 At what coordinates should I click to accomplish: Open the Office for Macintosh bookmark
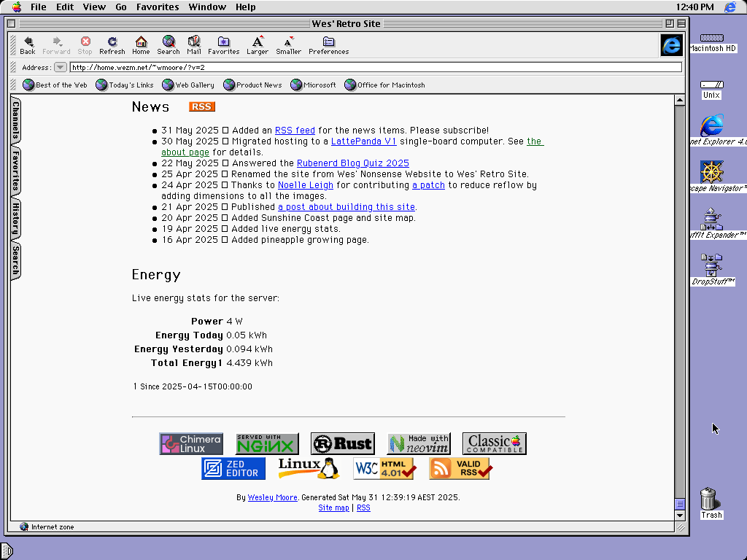(x=384, y=85)
